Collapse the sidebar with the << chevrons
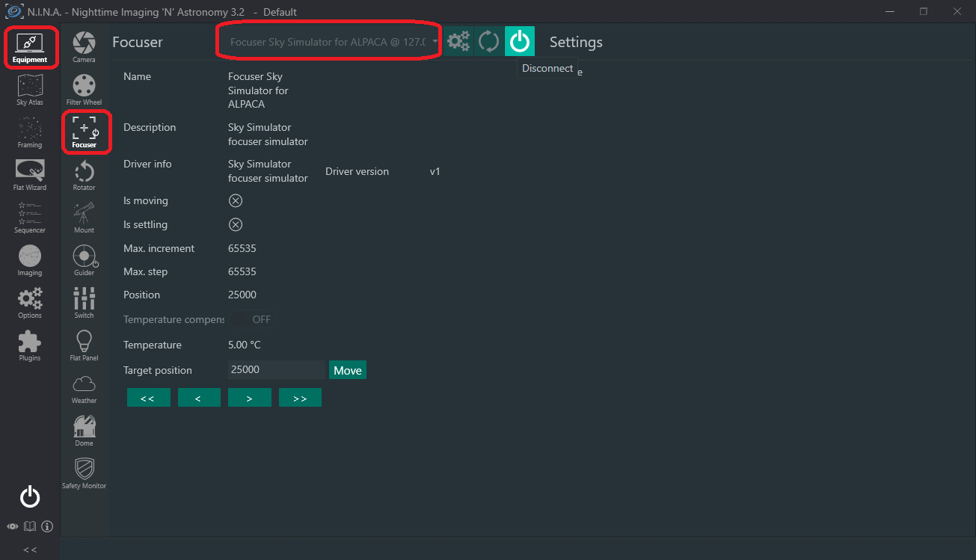976x560 pixels. point(30,550)
